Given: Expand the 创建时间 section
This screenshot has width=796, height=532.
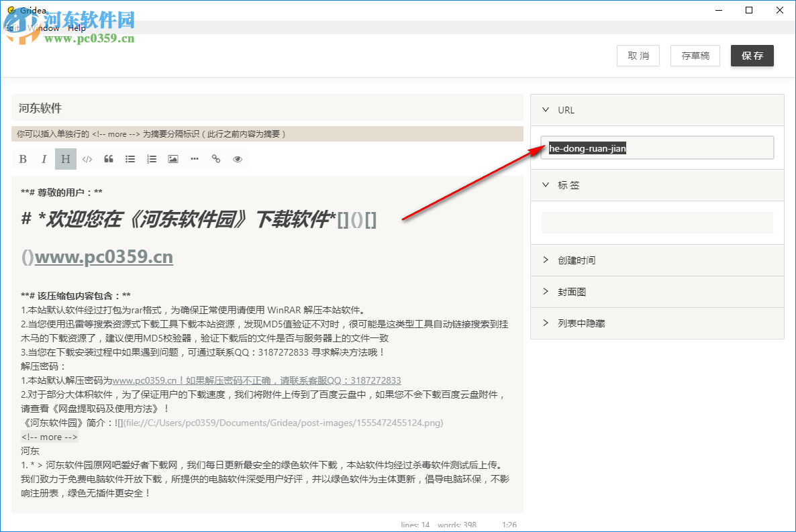Looking at the screenshot, I should point(657,260).
